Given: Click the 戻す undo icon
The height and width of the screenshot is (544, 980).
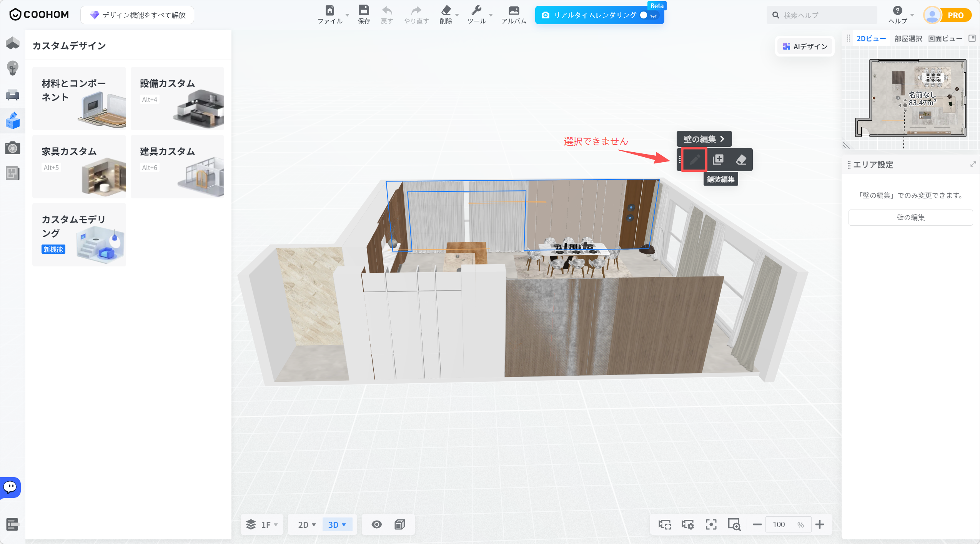Looking at the screenshot, I should (387, 15).
